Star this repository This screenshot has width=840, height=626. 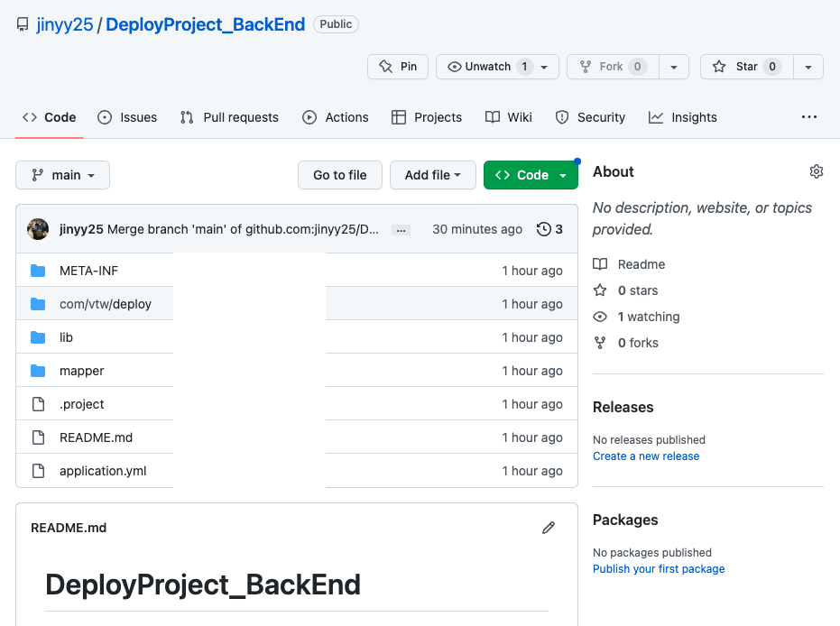pyautogui.click(x=747, y=67)
